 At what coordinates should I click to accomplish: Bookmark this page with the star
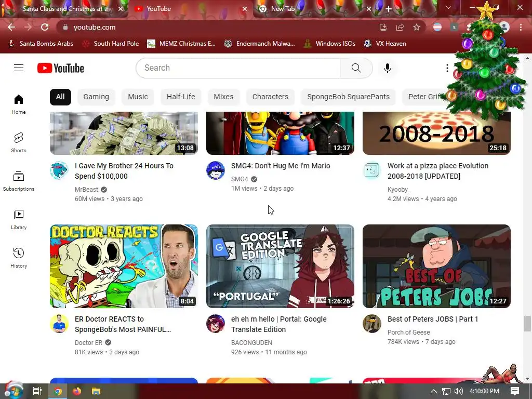pyautogui.click(x=417, y=27)
